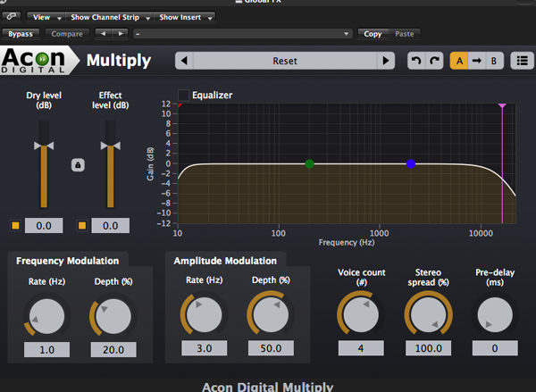
Task: Go to previous host preset arrow
Action: pyautogui.click(x=104, y=34)
